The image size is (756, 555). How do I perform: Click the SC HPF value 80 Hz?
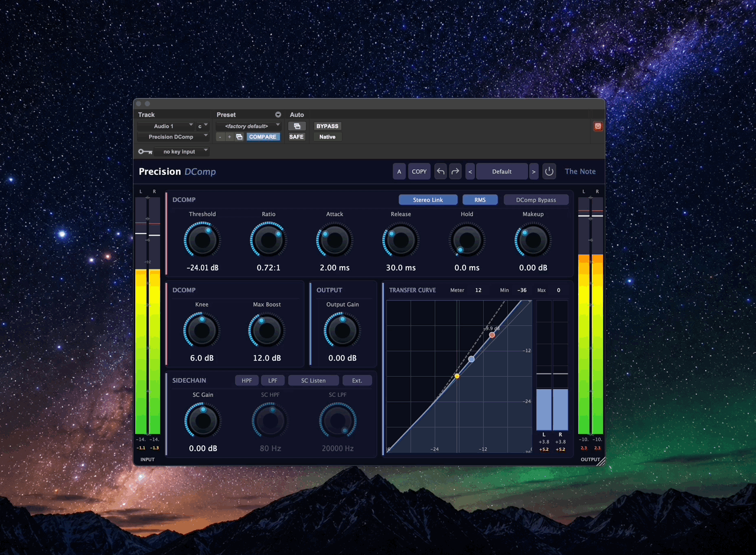pos(271,448)
